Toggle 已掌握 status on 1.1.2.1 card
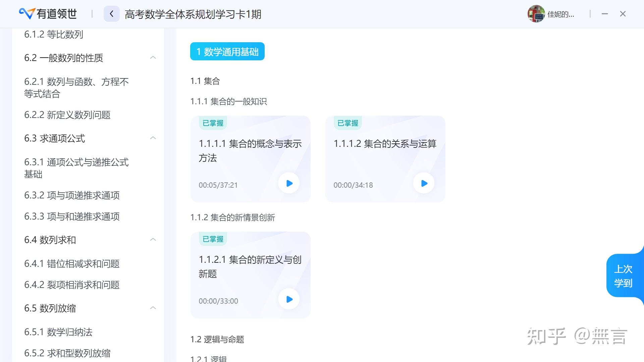The image size is (644, 362). 212,238
